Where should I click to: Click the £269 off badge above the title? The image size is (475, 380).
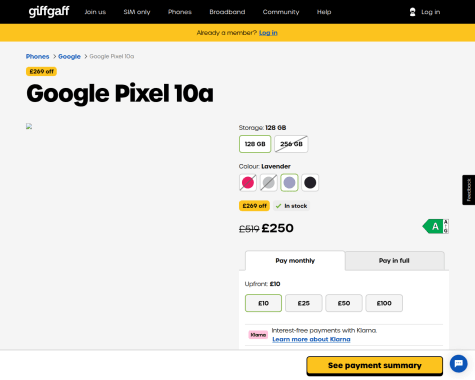tap(41, 71)
